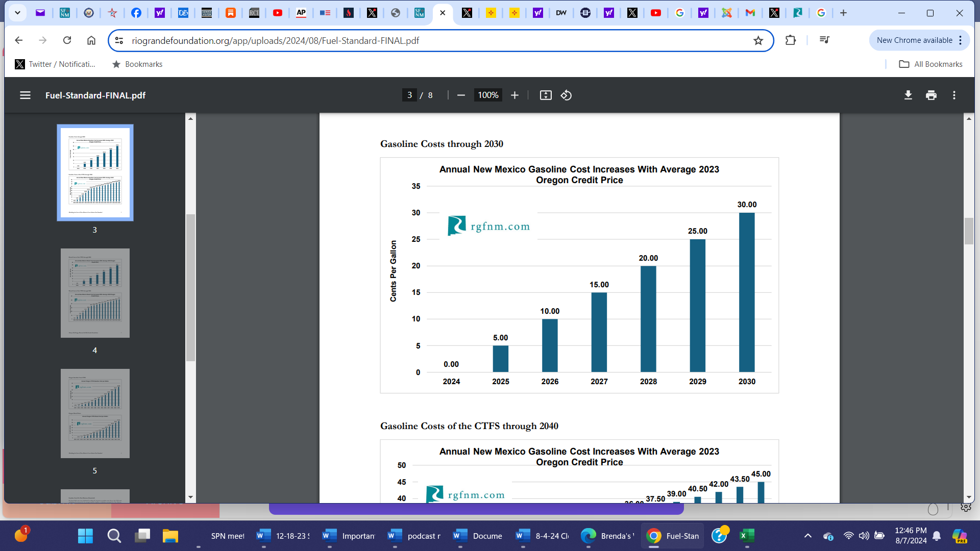Viewport: 980px width, 551px height.
Task: Rotate the PDF counterclockwise
Action: point(566,95)
